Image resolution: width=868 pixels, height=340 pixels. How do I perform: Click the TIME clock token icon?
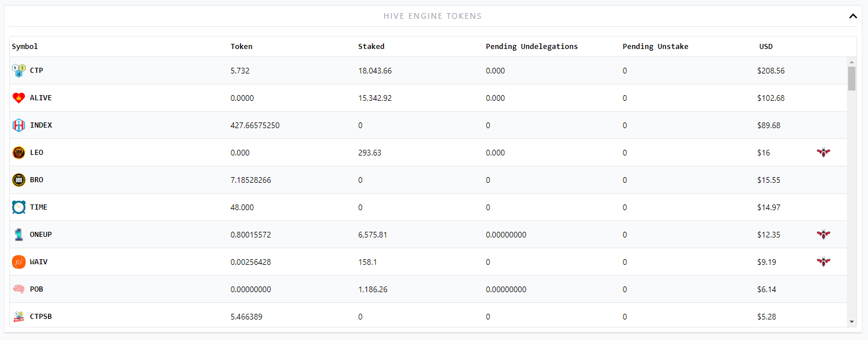(19, 207)
